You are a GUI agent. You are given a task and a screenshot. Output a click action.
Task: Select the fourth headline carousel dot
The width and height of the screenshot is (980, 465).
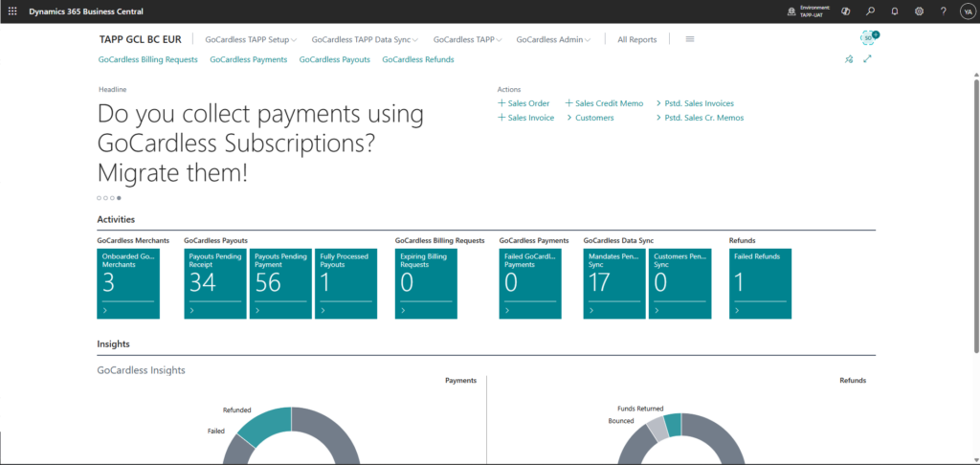click(120, 198)
